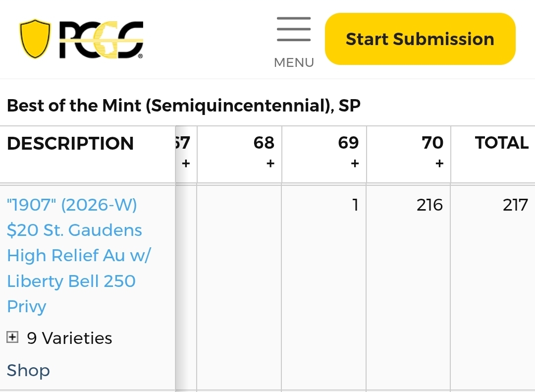Select the TOTAL column header
The width and height of the screenshot is (535, 392).
coord(501,143)
